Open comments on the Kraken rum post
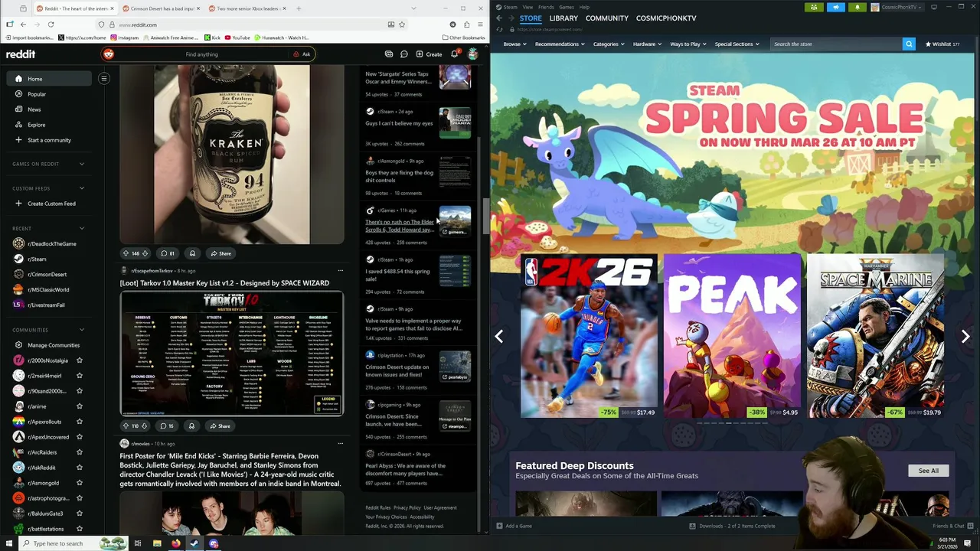 coord(167,253)
